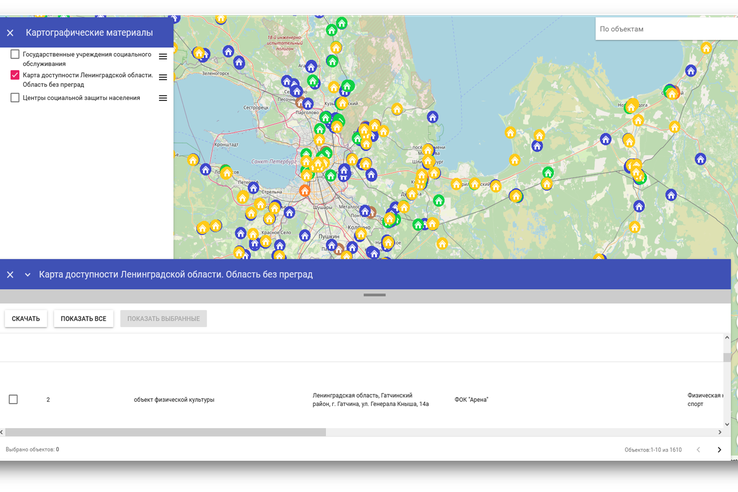Click the table scroll-down arrow
Image resolution: width=738 pixels, height=492 pixels.
pyautogui.click(x=727, y=424)
